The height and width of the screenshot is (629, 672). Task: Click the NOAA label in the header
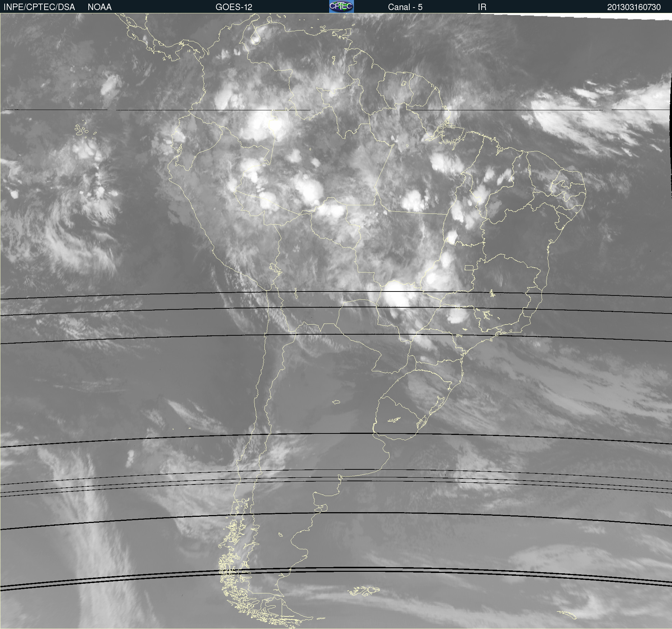pyautogui.click(x=100, y=7)
